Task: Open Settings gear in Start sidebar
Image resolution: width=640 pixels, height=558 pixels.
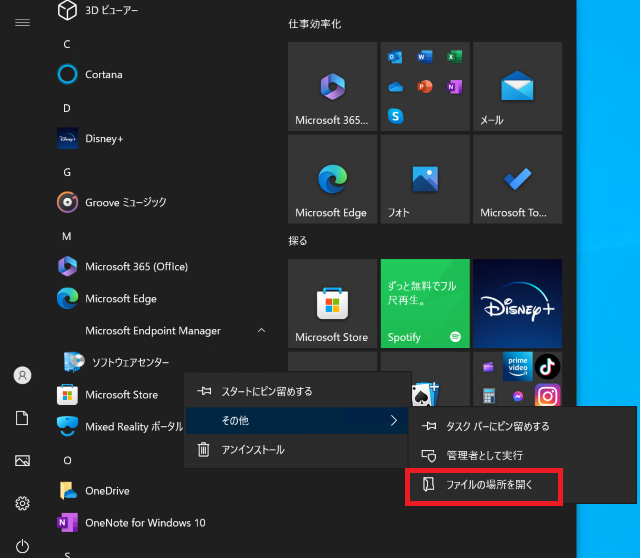Action: pos(22,503)
